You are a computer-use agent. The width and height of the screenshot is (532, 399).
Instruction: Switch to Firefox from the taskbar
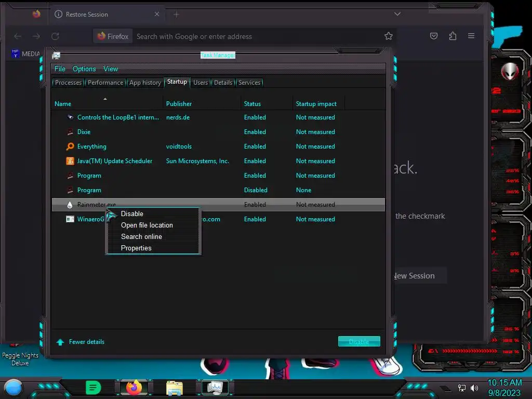pyautogui.click(x=134, y=388)
